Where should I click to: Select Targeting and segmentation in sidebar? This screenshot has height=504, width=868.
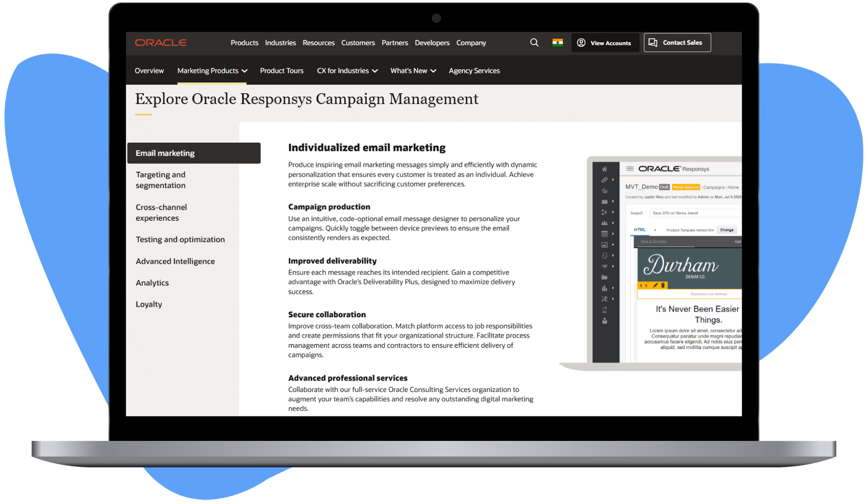160,180
